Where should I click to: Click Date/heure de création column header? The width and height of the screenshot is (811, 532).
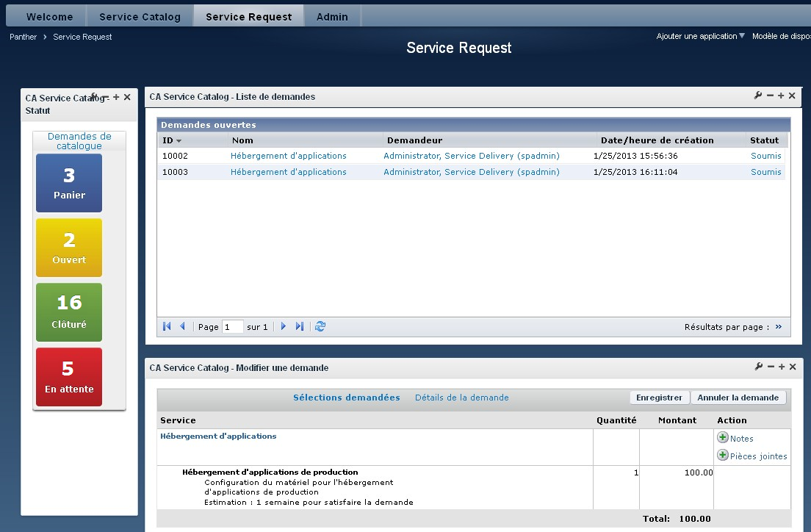[x=657, y=140]
